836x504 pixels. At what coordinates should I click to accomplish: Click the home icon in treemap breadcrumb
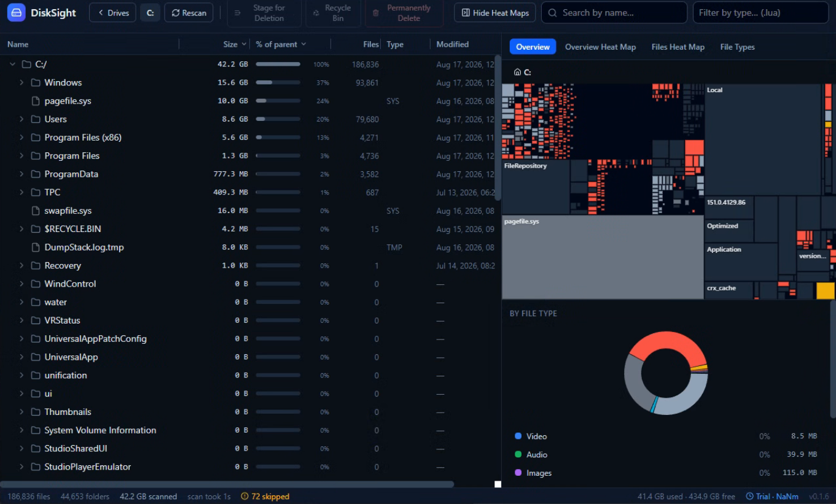pos(517,72)
